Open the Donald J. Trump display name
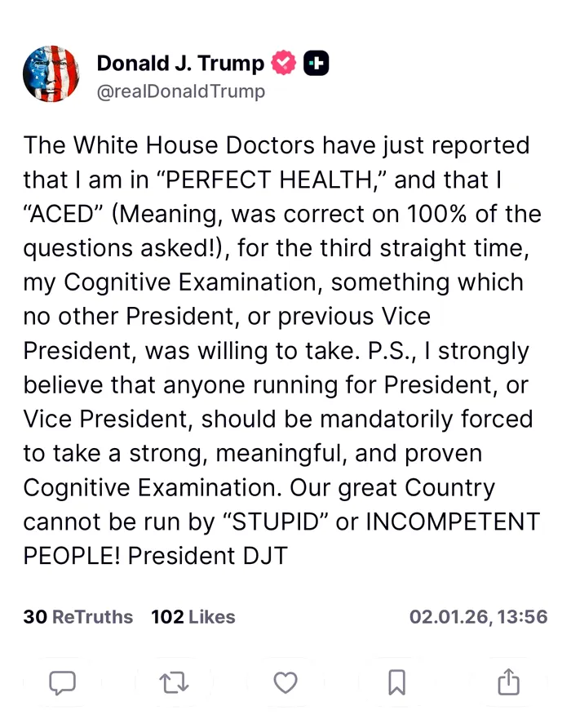The image size is (571, 728). pos(180,63)
